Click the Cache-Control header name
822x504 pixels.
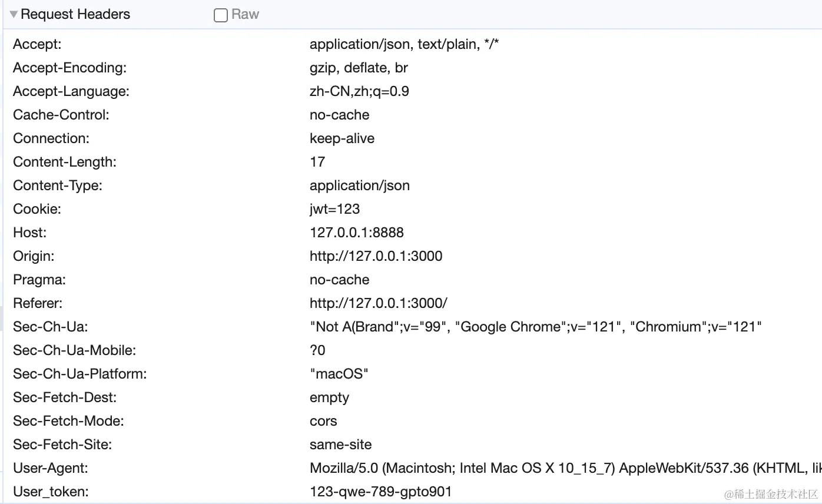61,115
